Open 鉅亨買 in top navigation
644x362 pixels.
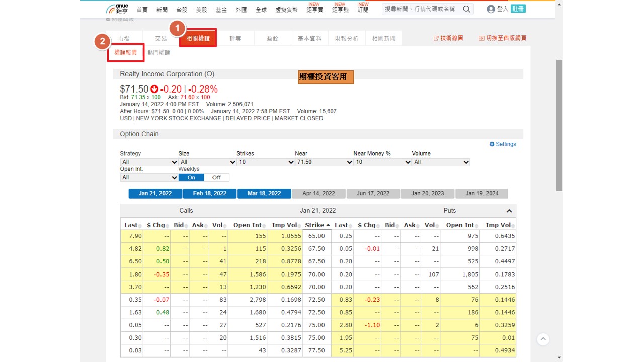315,10
